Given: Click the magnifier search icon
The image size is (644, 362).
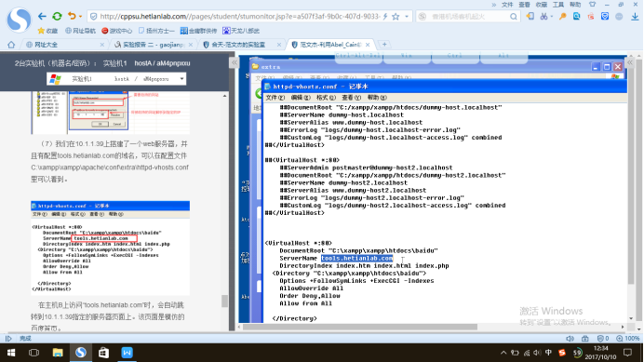Looking at the screenshot, I should pos(514,17).
